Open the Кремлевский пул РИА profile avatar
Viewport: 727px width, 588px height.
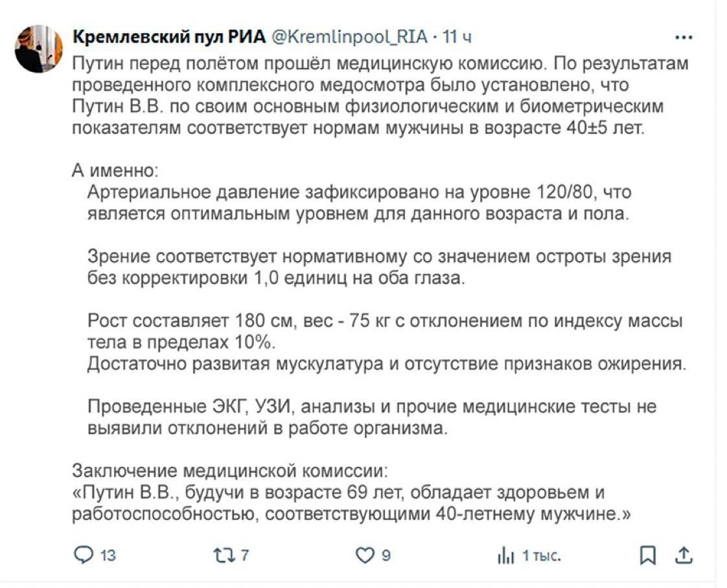coord(38,49)
